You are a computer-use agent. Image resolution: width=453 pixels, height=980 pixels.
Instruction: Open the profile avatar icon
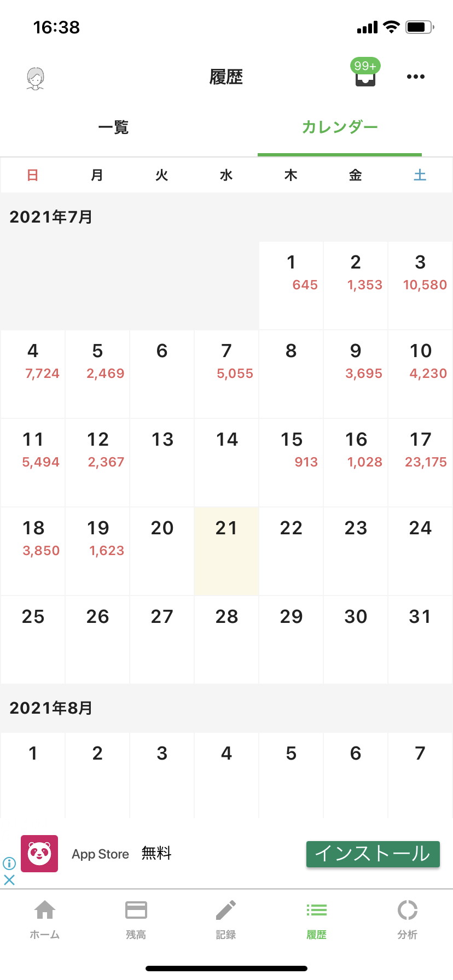(36, 78)
